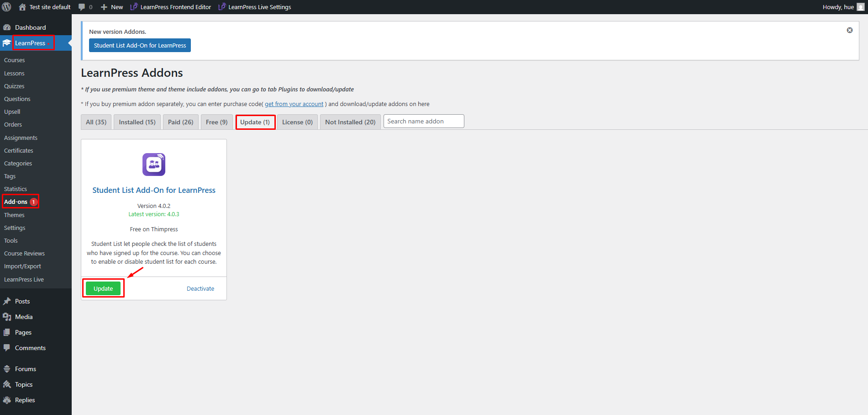Click the home icon beside Test site default
Screen dimensions: 868x415
coord(22,7)
